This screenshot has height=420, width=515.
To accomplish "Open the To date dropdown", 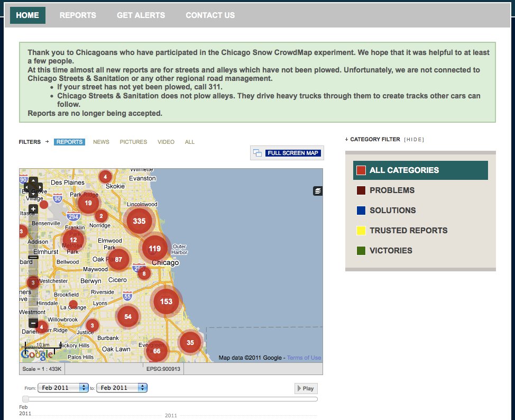I will click(122, 388).
